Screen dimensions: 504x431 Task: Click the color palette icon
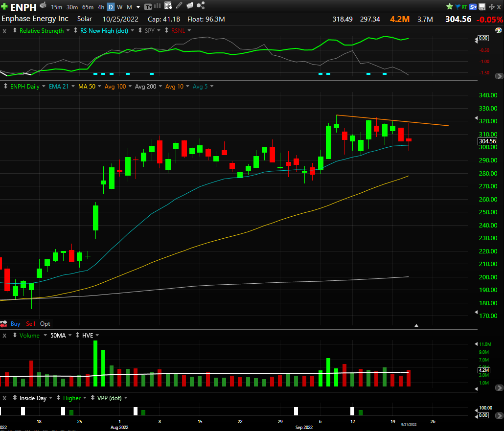499,30
